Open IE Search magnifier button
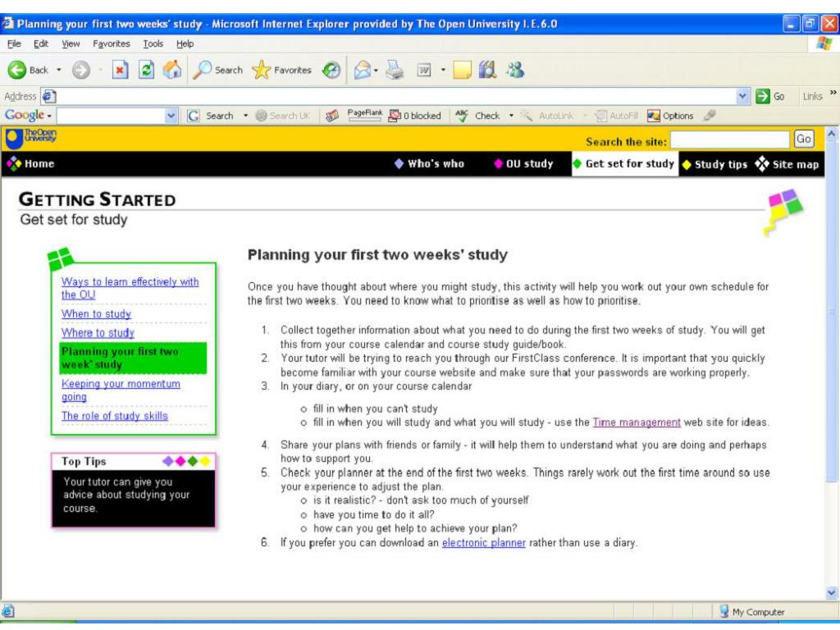 click(x=217, y=70)
